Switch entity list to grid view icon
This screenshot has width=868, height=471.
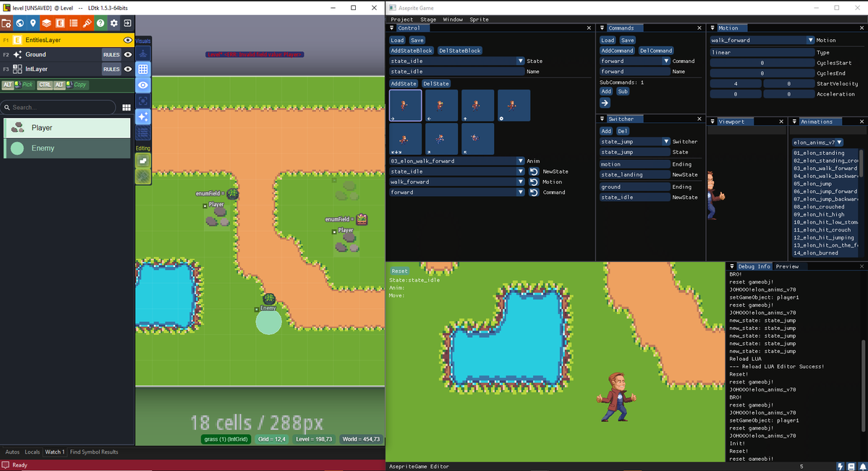tap(127, 108)
